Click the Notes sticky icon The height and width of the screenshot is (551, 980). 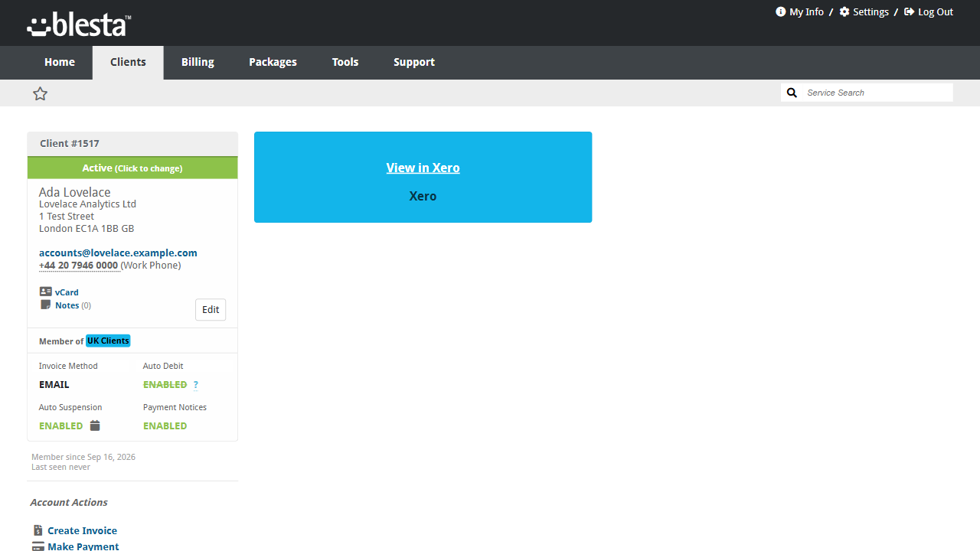(45, 305)
